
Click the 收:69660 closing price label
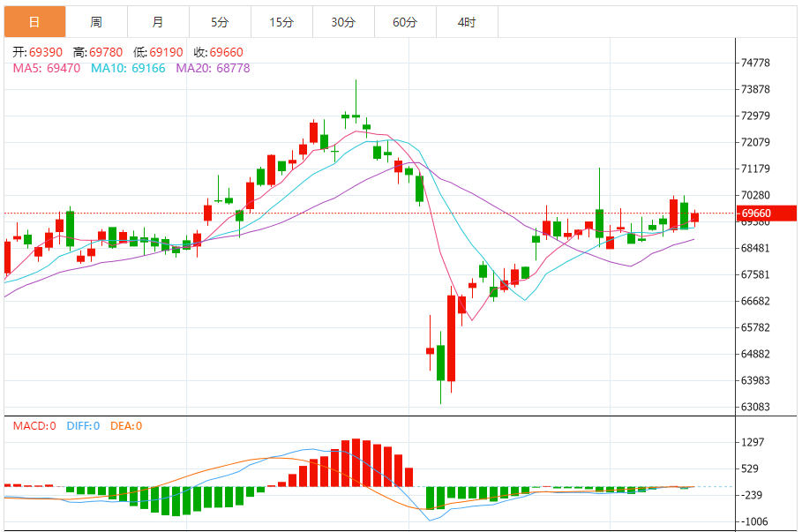click(219, 52)
